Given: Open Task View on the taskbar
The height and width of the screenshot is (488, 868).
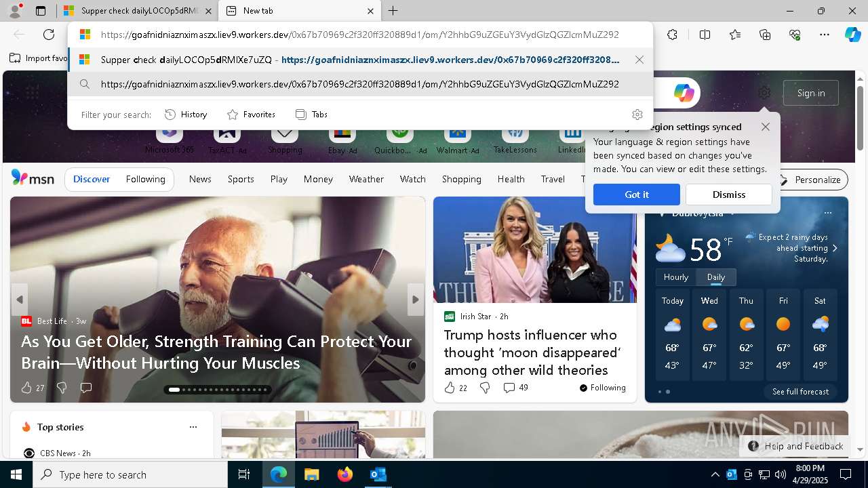Looking at the screenshot, I should 244,474.
